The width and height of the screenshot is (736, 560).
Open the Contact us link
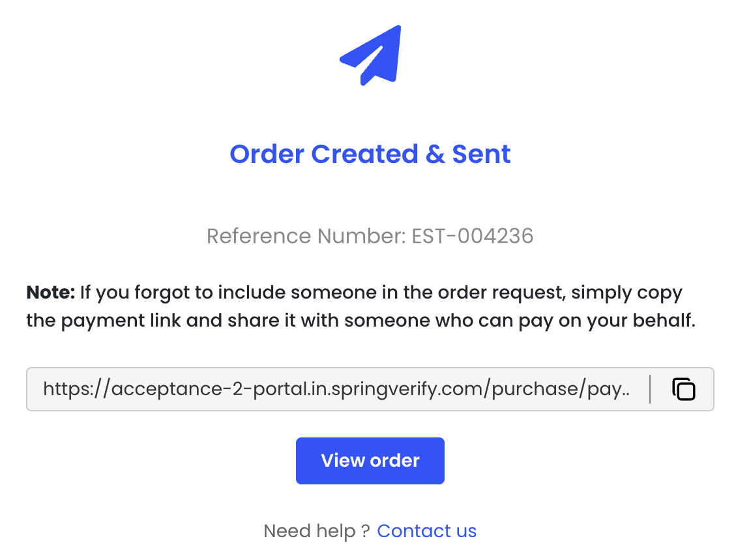coord(426,531)
